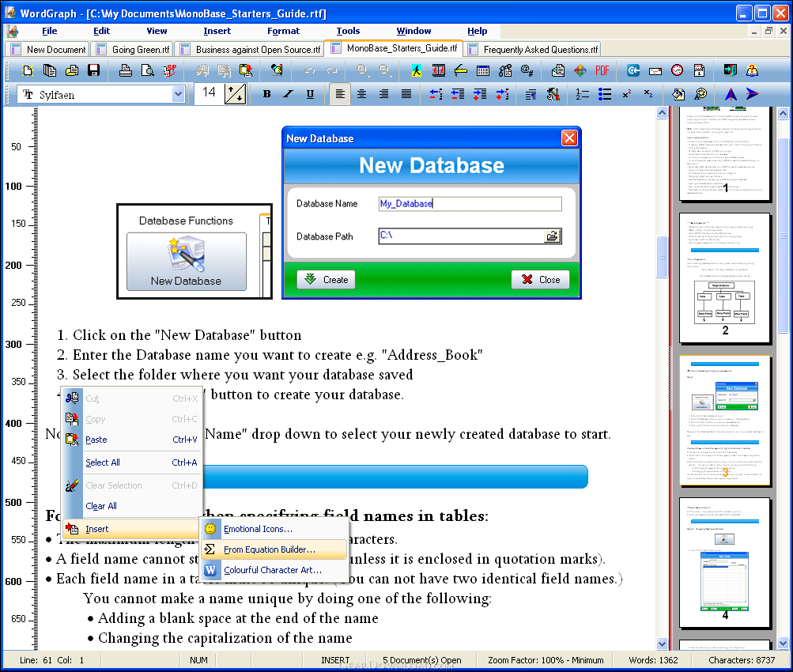Image resolution: width=793 pixels, height=672 pixels.
Task: Open the Format menu
Action: point(283,31)
